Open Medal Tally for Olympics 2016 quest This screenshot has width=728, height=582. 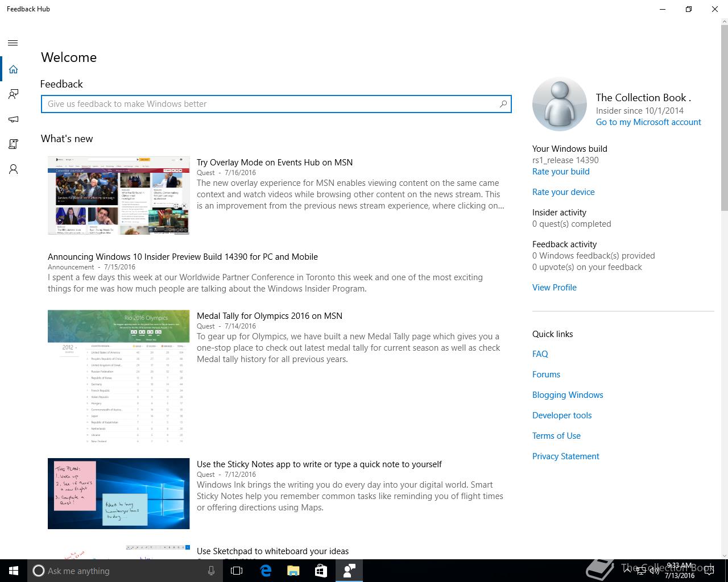pos(270,316)
